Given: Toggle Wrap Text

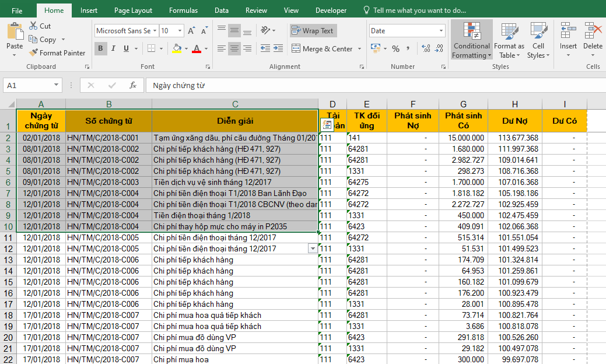Looking at the screenshot, I should point(313,31).
